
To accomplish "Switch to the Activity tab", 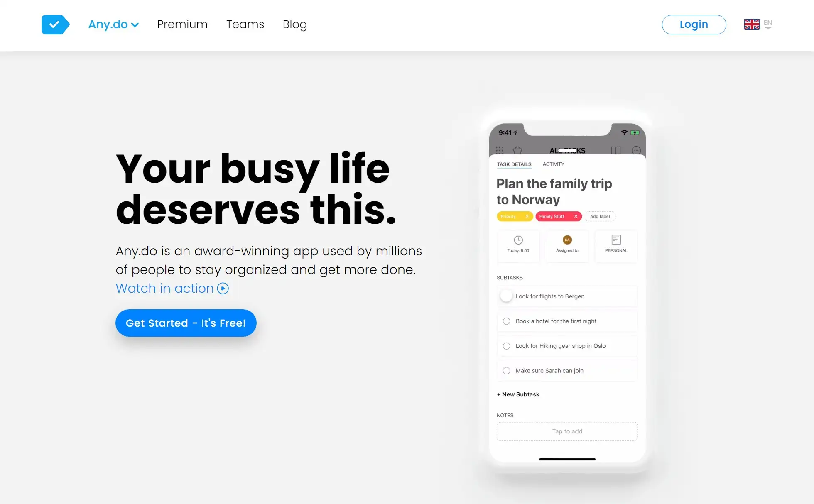I will pos(553,163).
